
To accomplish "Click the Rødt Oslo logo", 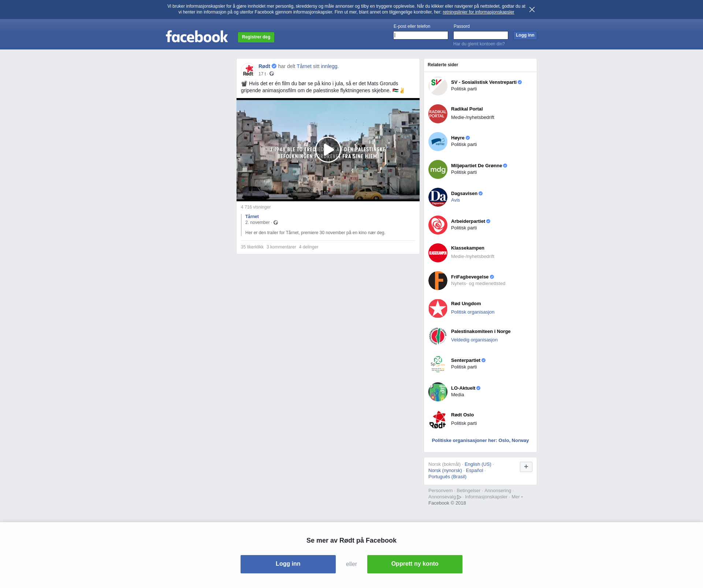I will [438, 420].
